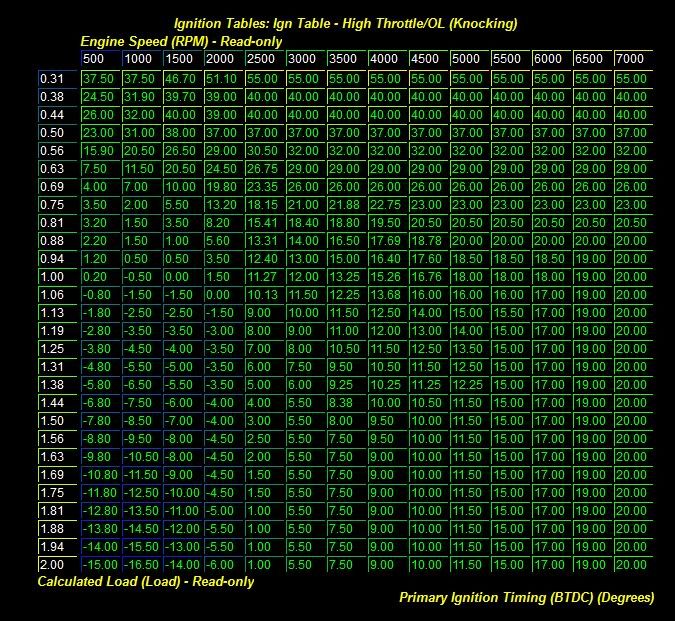This screenshot has height=621, width=675.
Task: Click the Calculated Load axis label
Action: 146,581
